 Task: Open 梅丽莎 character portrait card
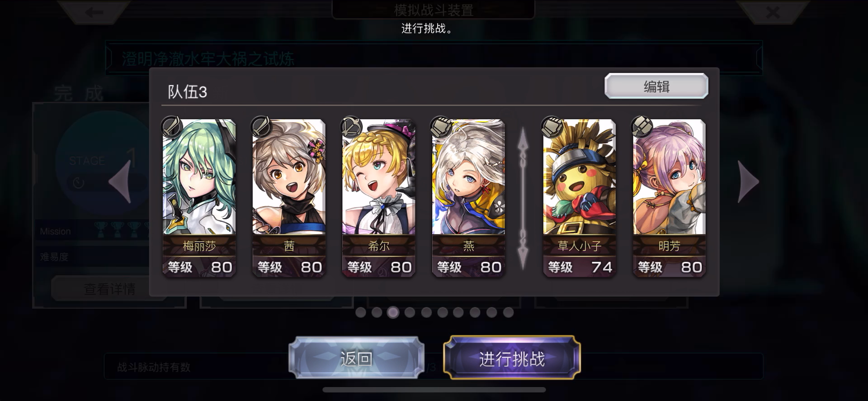199,197
